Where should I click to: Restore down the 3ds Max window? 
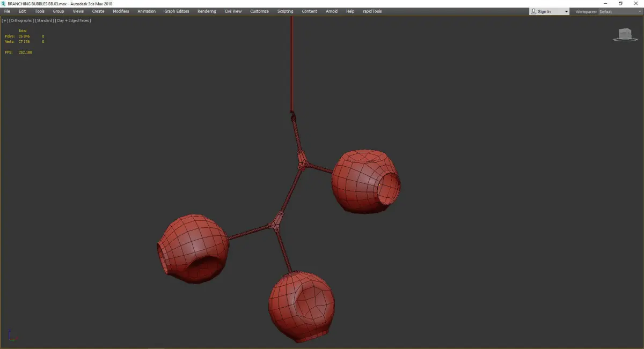tap(621, 4)
